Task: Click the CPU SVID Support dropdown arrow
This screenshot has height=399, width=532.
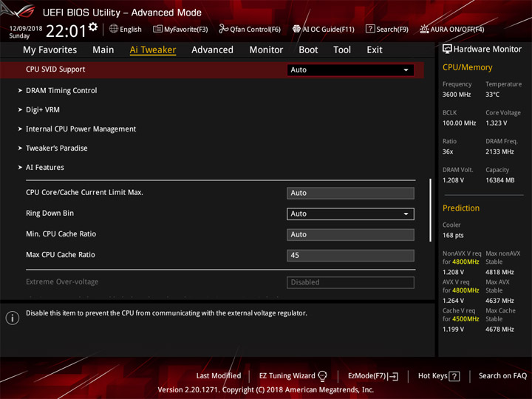Action: click(x=406, y=70)
